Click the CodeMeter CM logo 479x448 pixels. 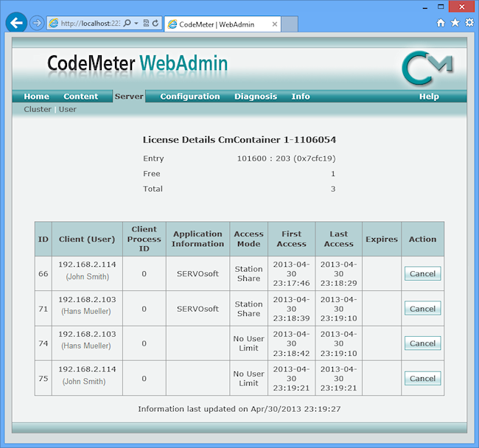427,69
